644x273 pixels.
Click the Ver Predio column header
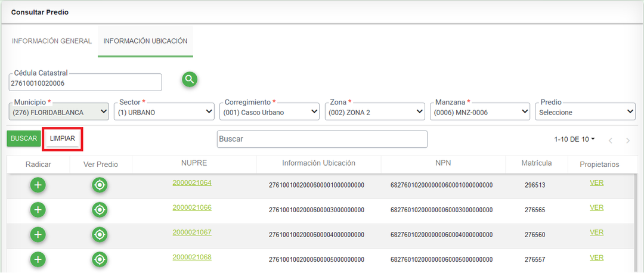(x=101, y=164)
